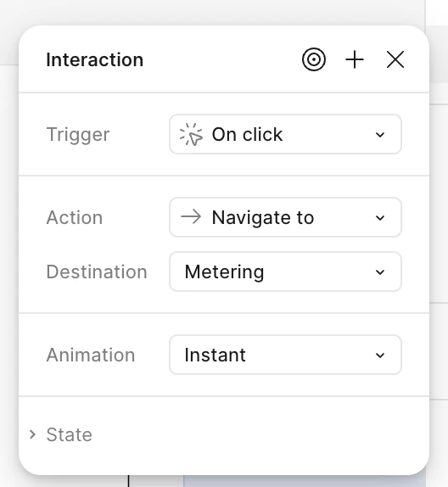Open the Trigger dropdown
The image size is (448, 487).
[x=285, y=134]
